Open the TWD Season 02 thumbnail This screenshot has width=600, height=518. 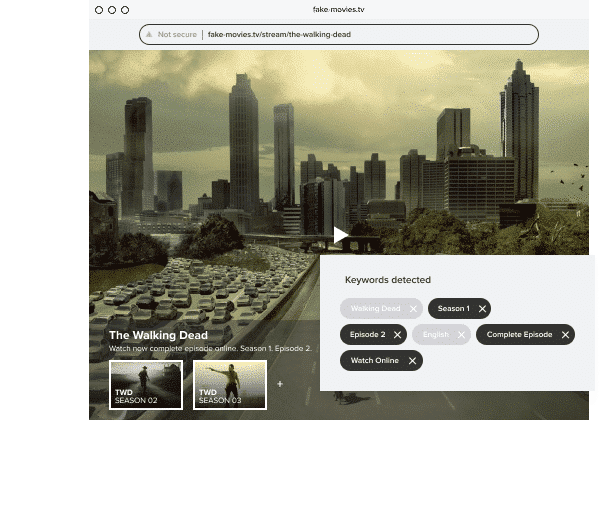click(146, 385)
